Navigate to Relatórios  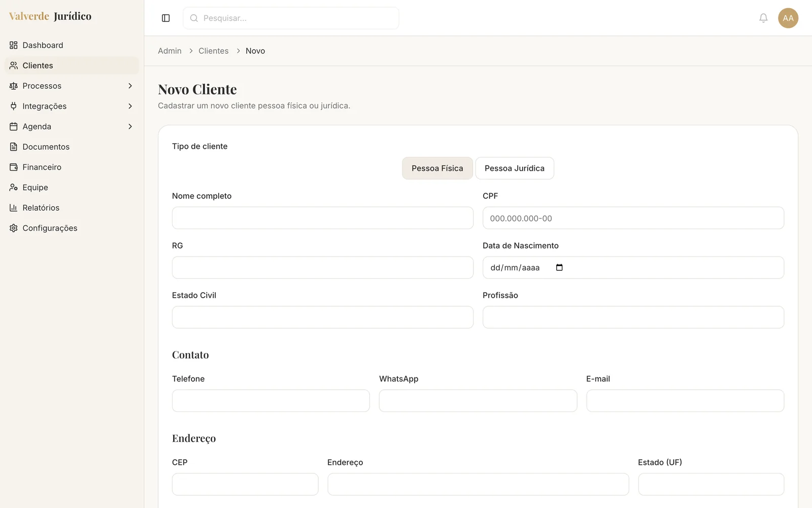(x=72, y=208)
